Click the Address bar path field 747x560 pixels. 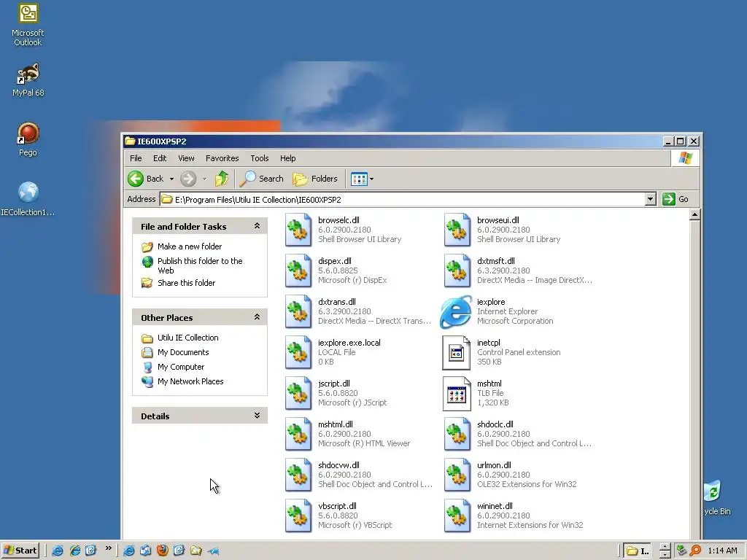click(403, 199)
